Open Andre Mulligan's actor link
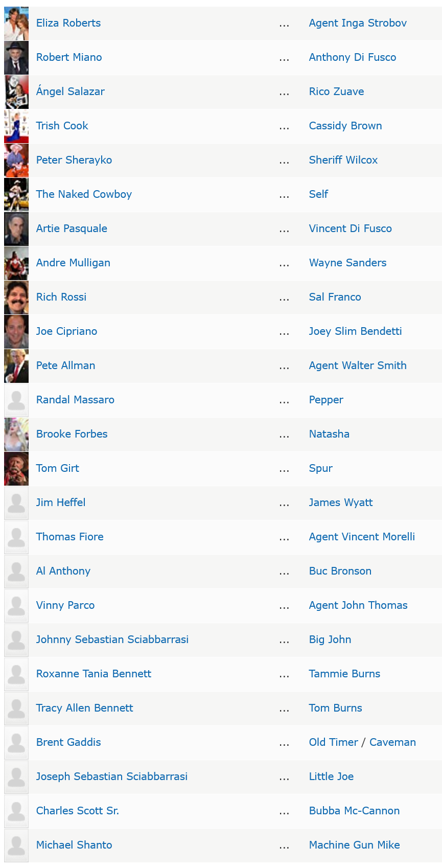Viewport: 442px width, 868px height. click(x=73, y=263)
